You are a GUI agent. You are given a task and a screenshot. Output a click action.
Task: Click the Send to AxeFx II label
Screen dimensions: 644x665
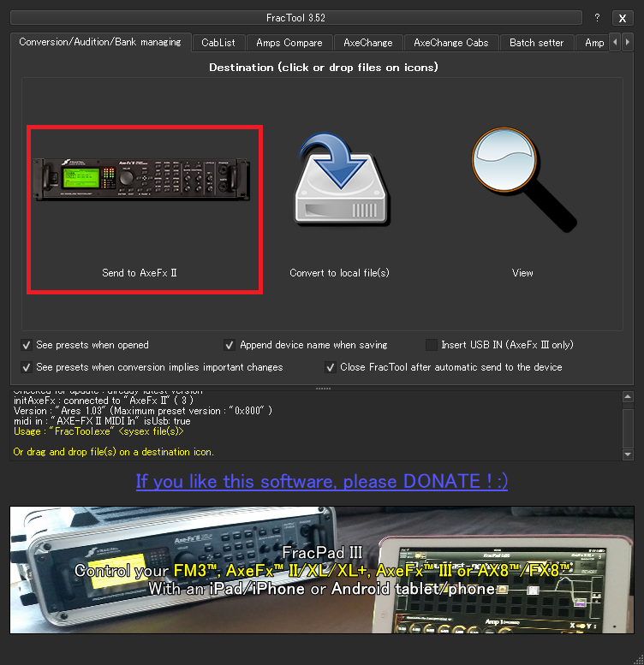tap(139, 273)
